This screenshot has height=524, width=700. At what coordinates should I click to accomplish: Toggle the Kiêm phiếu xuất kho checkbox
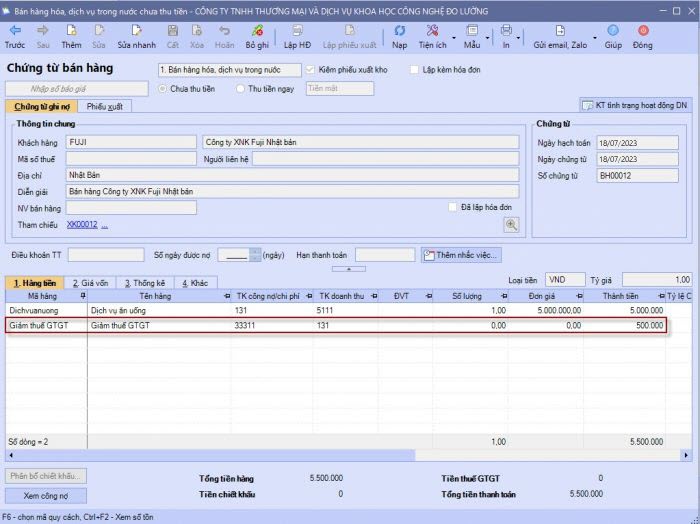click(311, 70)
